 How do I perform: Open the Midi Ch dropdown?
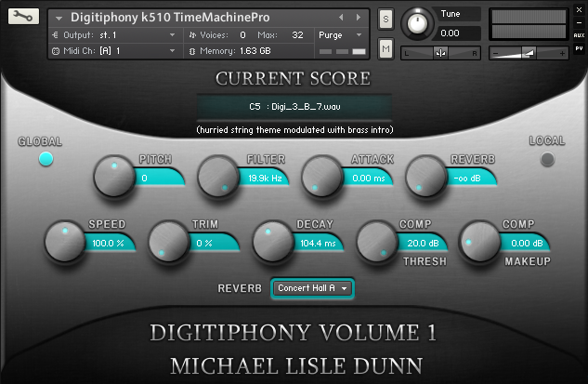coord(172,51)
